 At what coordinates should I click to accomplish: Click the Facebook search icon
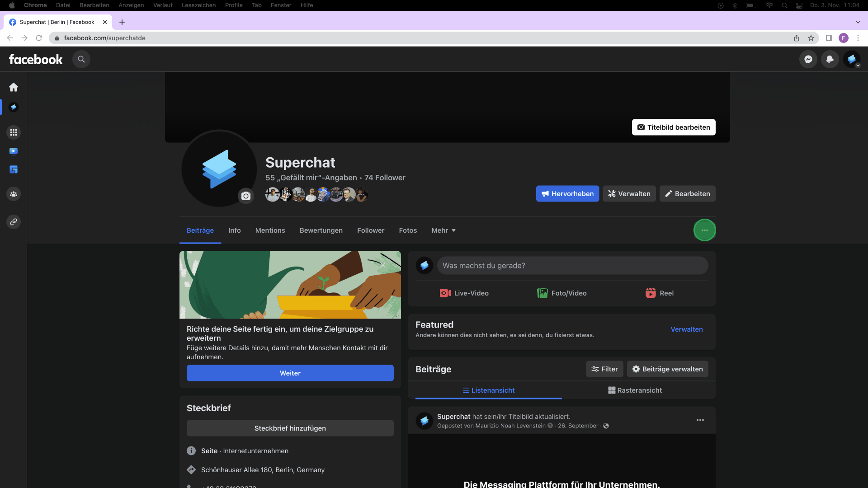[81, 59]
